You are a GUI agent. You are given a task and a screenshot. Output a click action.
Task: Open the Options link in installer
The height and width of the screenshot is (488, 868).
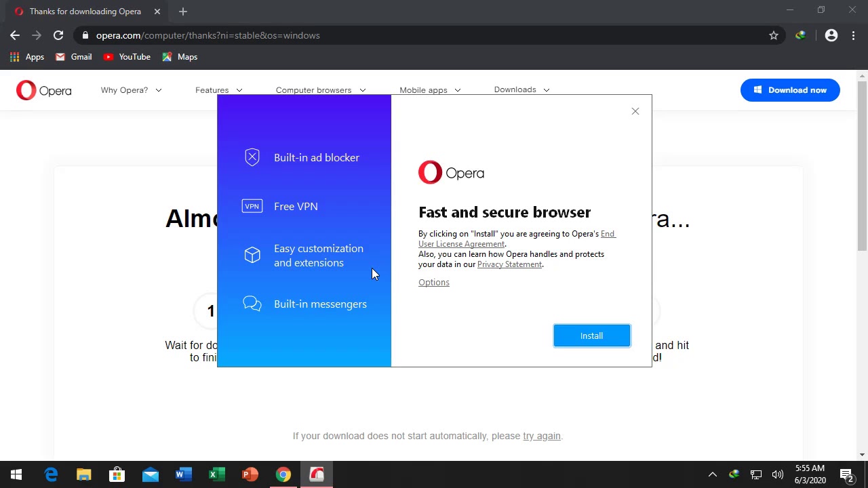[x=434, y=282]
